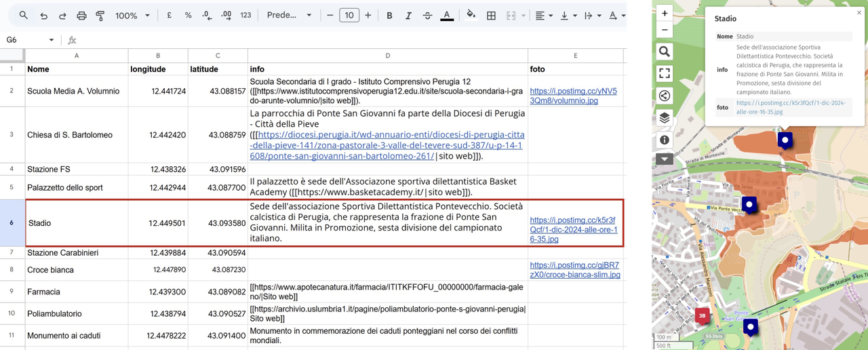Click the print icon in toolbar
The width and height of the screenshot is (868, 350).
81,16
